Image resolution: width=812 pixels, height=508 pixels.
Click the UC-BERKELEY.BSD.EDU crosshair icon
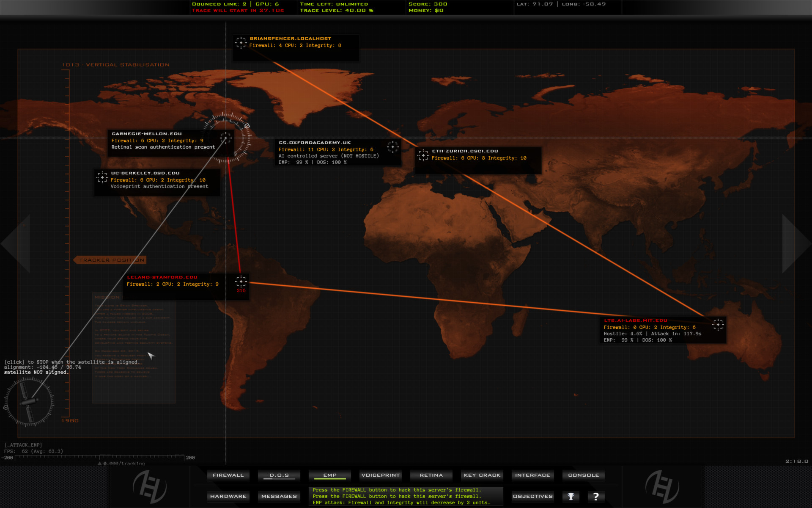click(x=102, y=178)
